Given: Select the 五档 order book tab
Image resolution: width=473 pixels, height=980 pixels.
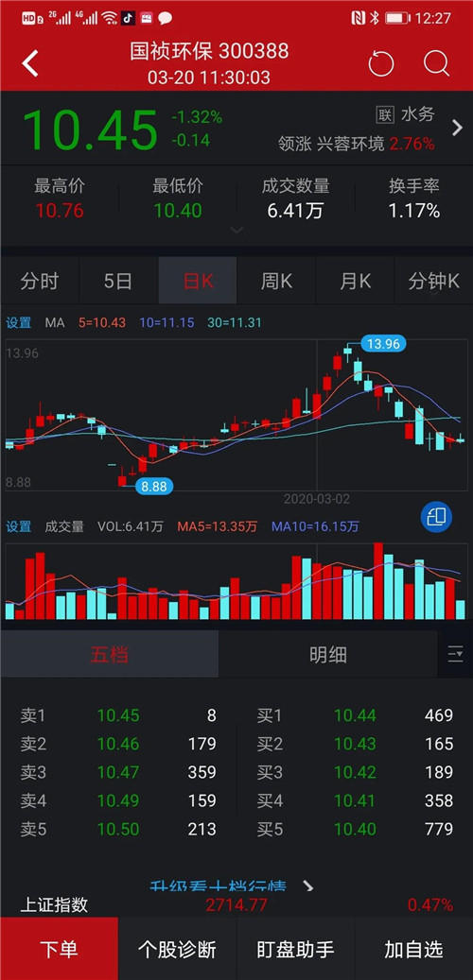Looking at the screenshot, I should pos(110,654).
